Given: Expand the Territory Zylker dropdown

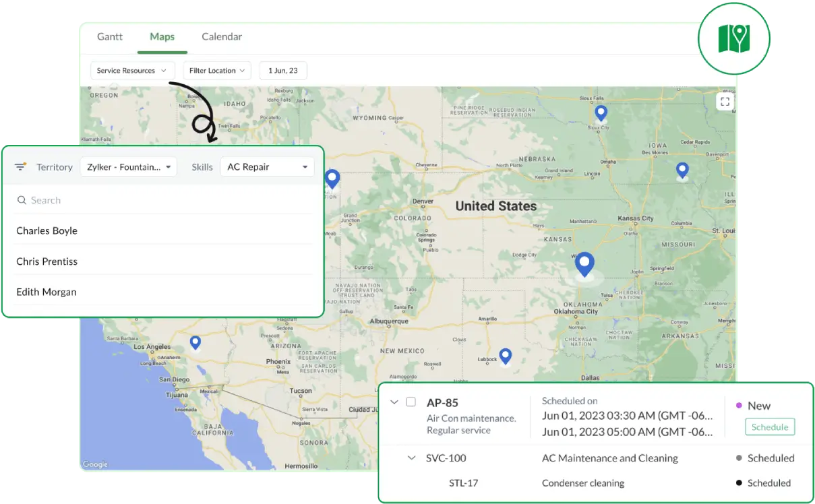Looking at the screenshot, I should 128,167.
